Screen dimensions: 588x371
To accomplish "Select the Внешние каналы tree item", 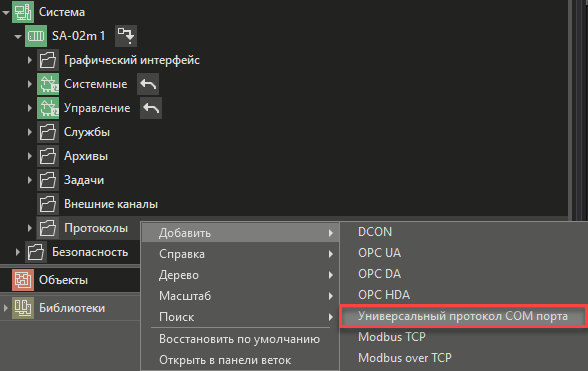I will click(111, 204).
